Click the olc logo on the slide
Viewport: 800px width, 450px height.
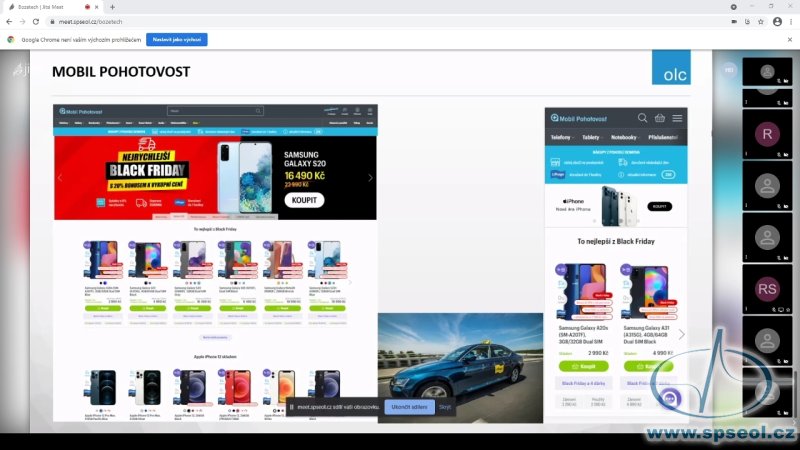pyautogui.click(x=671, y=67)
